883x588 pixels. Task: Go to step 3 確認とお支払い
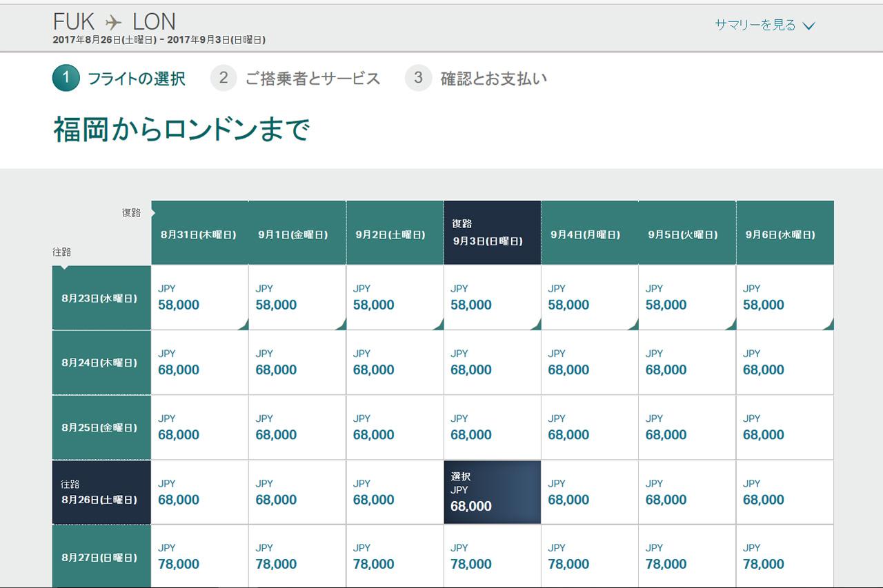tap(476, 78)
